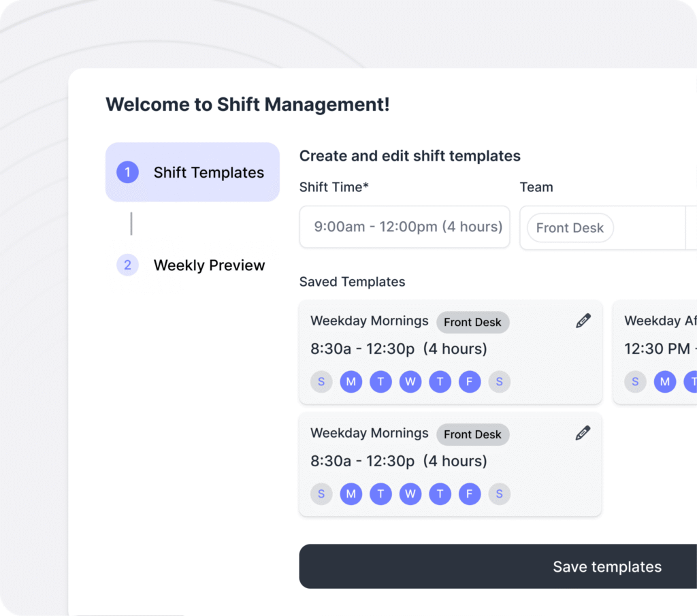Image resolution: width=697 pixels, height=616 pixels.
Task: Open the Team selection field
Action: click(647, 228)
